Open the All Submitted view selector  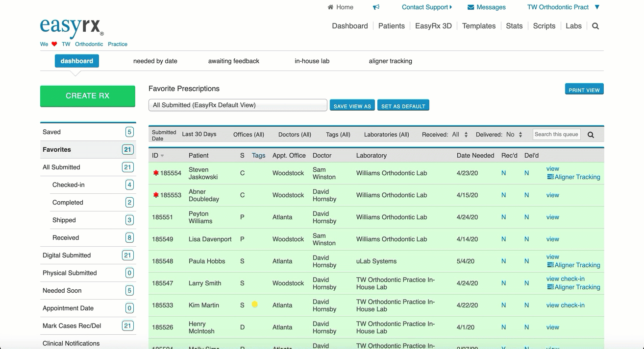coord(238,105)
